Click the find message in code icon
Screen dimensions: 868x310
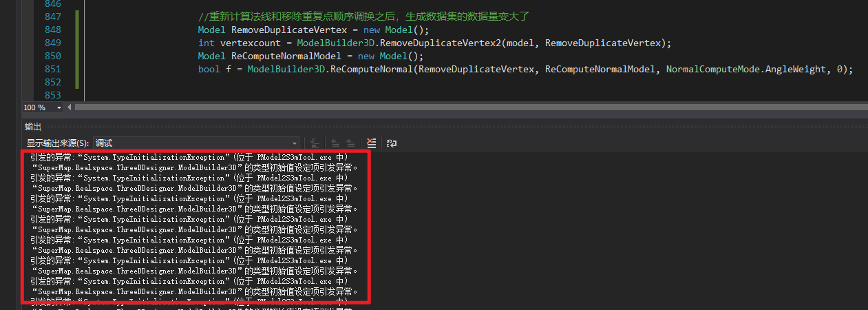click(x=315, y=143)
